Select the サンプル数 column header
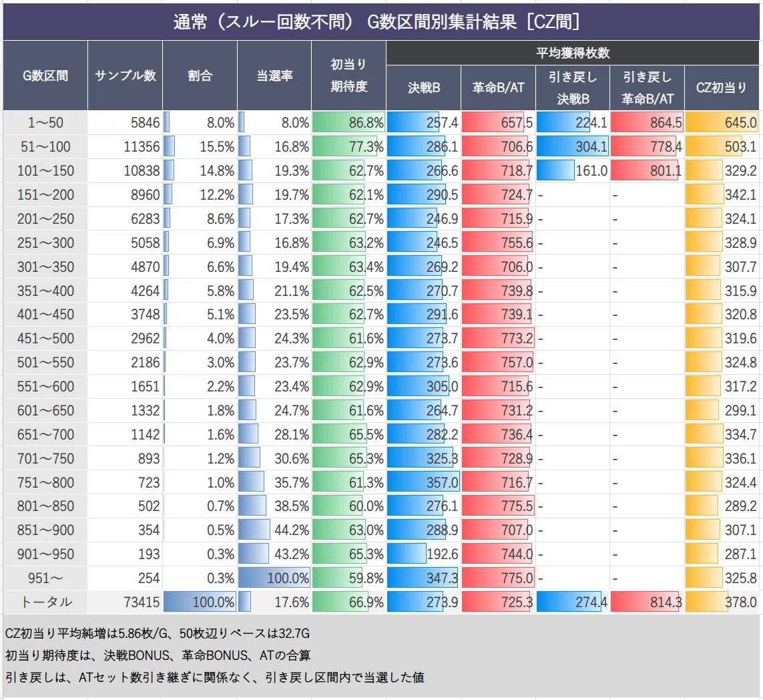This screenshot has height=700, width=763. tap(125, 75)
